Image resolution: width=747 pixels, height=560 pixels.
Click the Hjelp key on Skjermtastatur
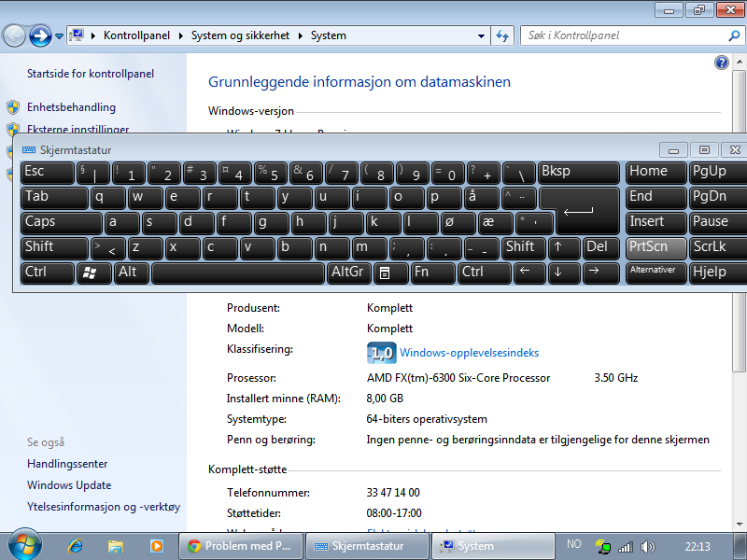719,273
